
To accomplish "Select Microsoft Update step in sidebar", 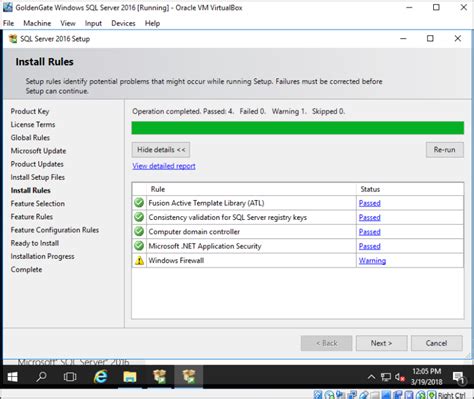I will [x=38, y=151].
